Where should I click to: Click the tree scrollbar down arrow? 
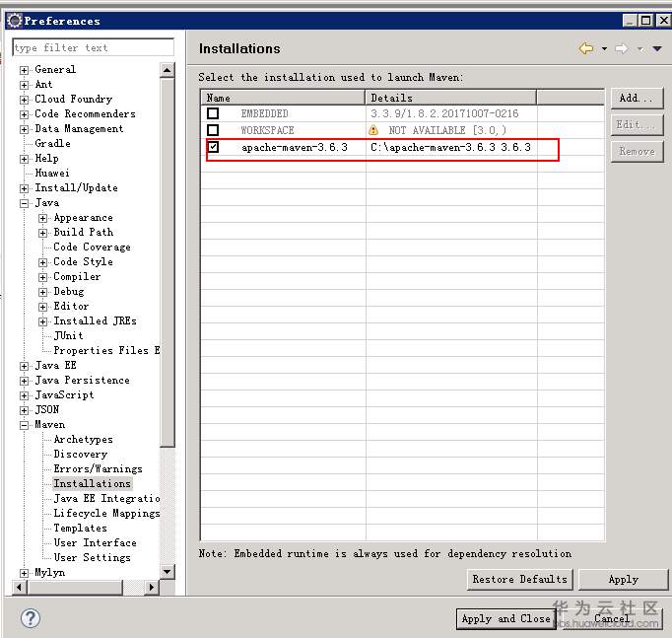168,571
